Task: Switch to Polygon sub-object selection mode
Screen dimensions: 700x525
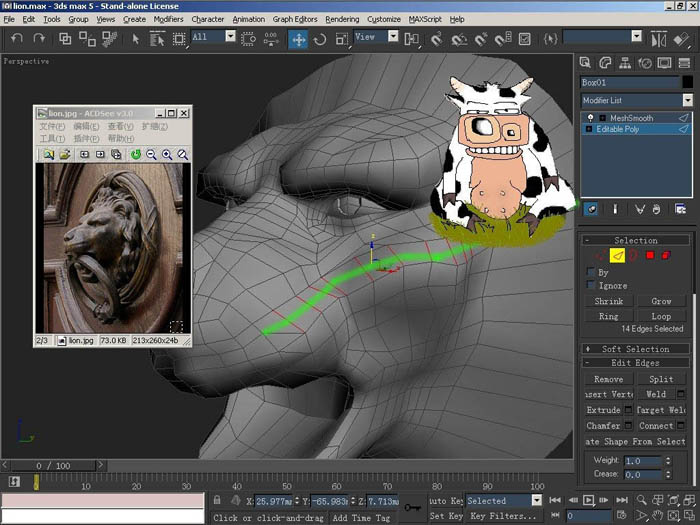Action: coord(650,255)
